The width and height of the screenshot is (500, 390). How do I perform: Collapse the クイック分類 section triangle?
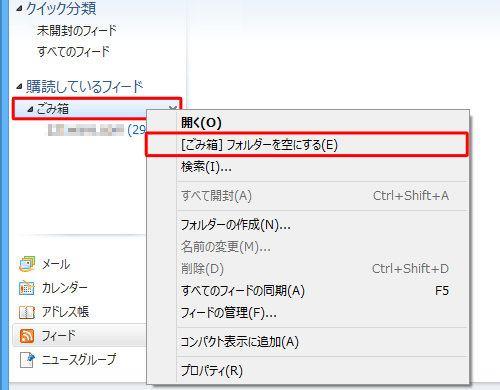point(19,9)
